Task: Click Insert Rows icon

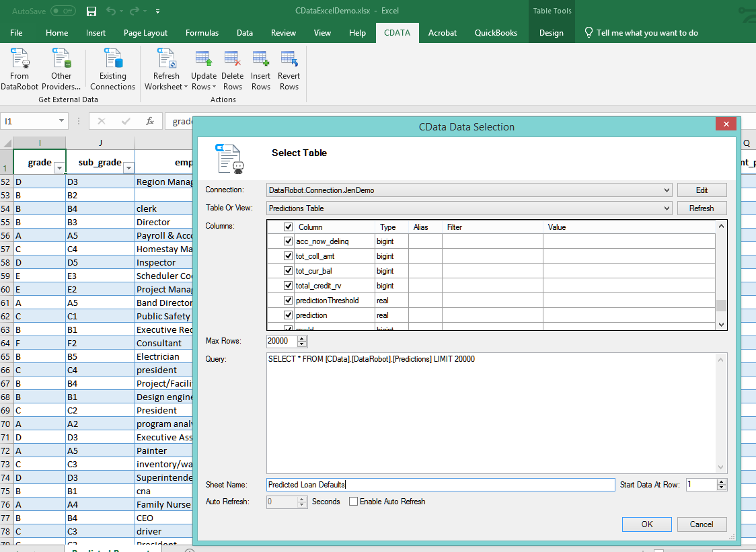Action: (261, 58)
